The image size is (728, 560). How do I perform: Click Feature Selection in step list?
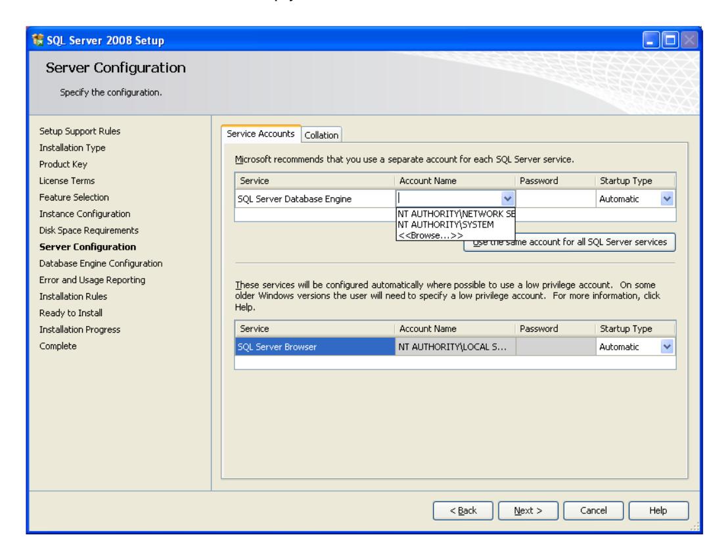pyautogui.click(x=74, y=197)
